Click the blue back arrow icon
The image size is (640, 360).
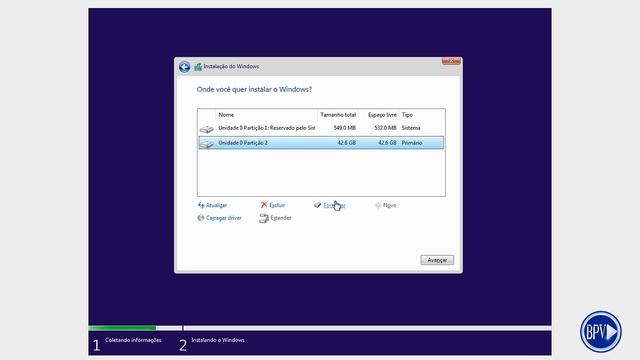tap(184, 67)
